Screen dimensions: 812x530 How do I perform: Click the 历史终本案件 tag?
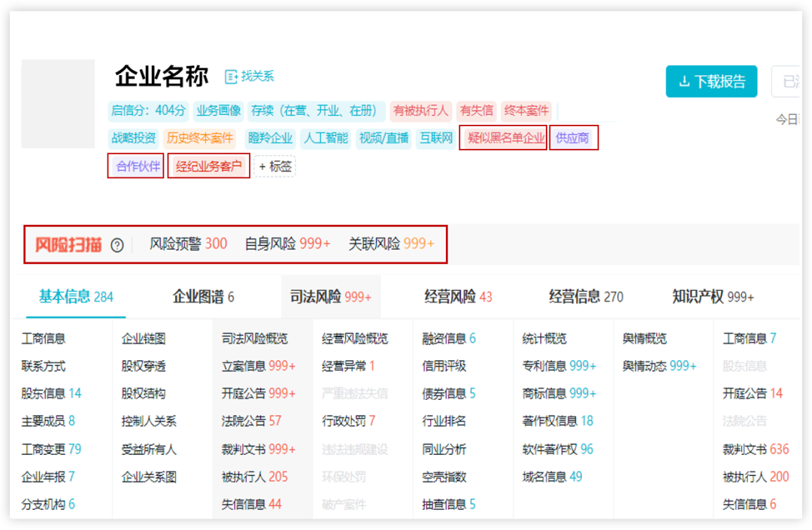[x=200, y=138]
